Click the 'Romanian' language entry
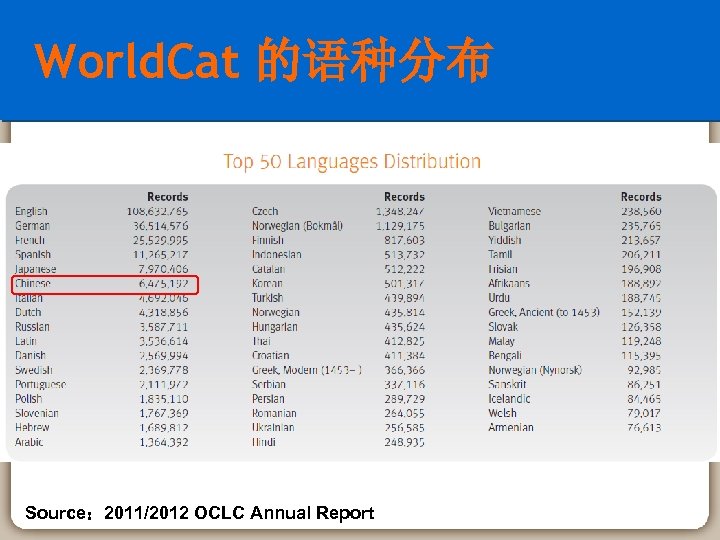Image resolution: width=720 pixels, height=540 pixels. tap(274, 413)
